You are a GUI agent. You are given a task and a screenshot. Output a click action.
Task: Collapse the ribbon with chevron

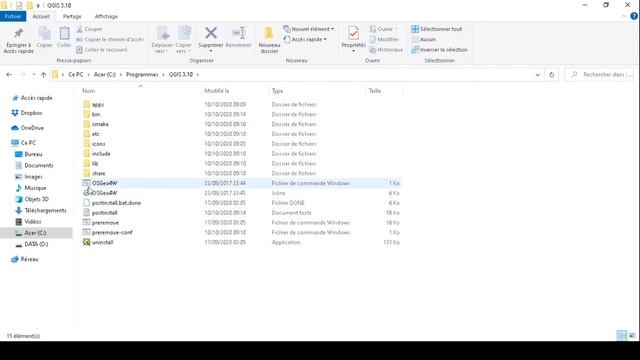[x=624, y=16]
